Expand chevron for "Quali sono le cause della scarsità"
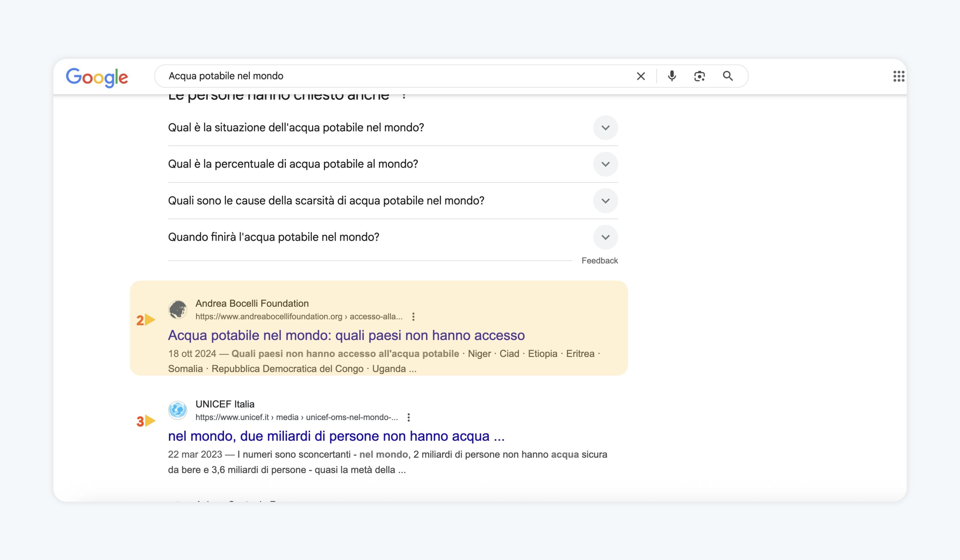This screenshot has height=560, width=960. pyautogui.click(x=605, y=201)
